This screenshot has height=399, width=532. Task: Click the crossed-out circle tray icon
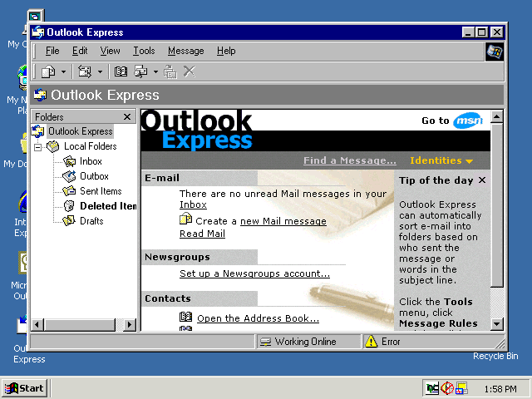click(447, 388)
